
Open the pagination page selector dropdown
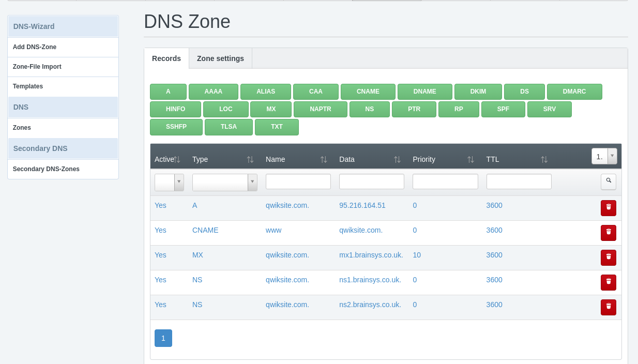tap(612, 156)
